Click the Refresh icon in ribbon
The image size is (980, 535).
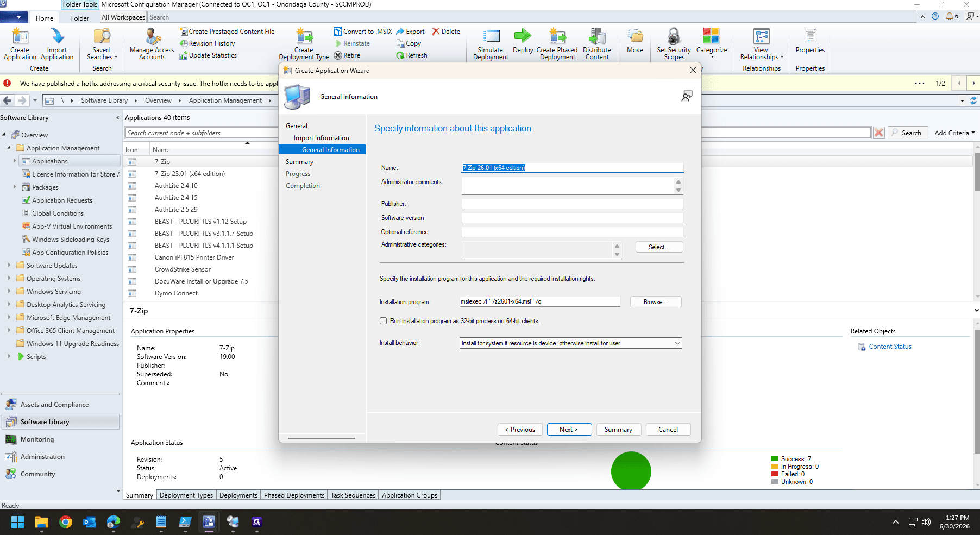click(400, 55)
